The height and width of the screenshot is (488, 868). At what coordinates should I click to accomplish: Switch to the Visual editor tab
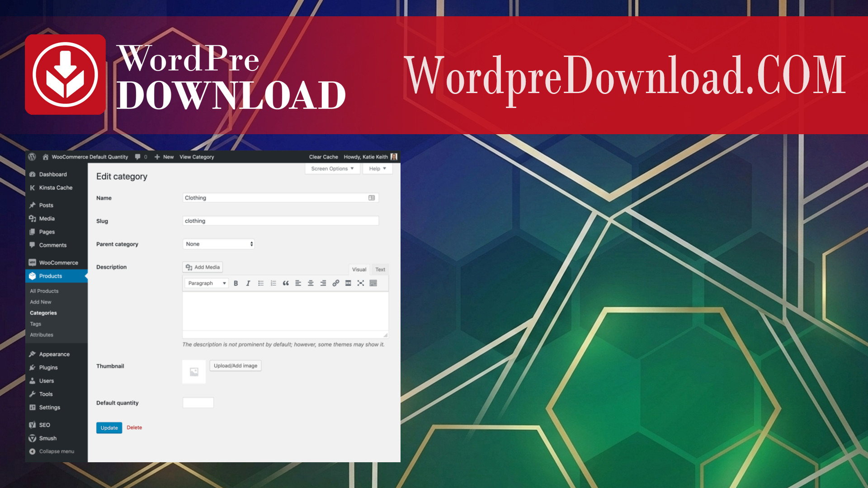[359, 269]
